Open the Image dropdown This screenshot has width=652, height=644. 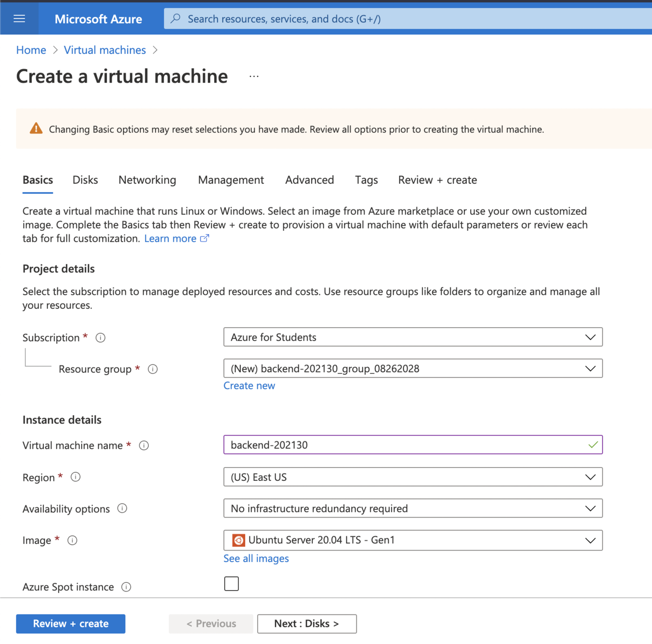[413, 540]
